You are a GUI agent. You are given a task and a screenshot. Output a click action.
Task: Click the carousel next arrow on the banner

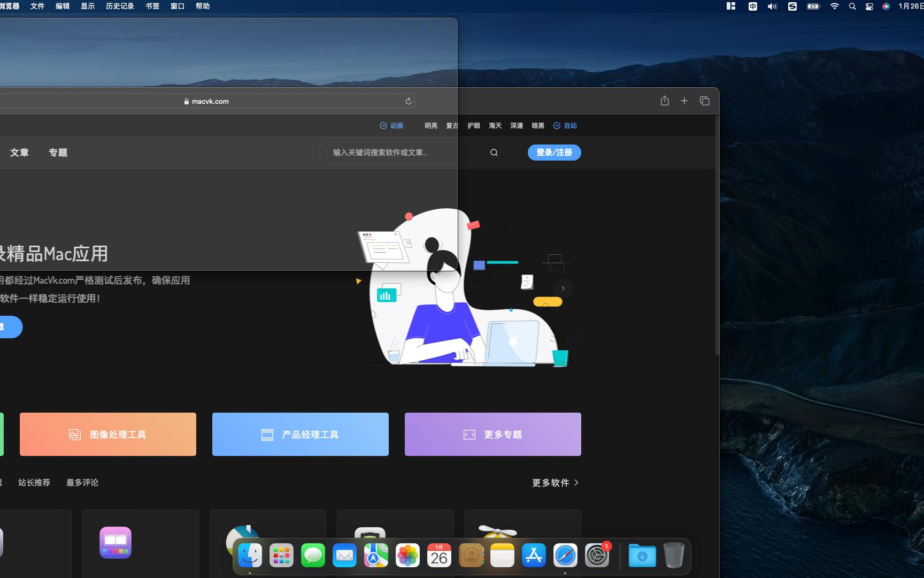coord(563,288)
